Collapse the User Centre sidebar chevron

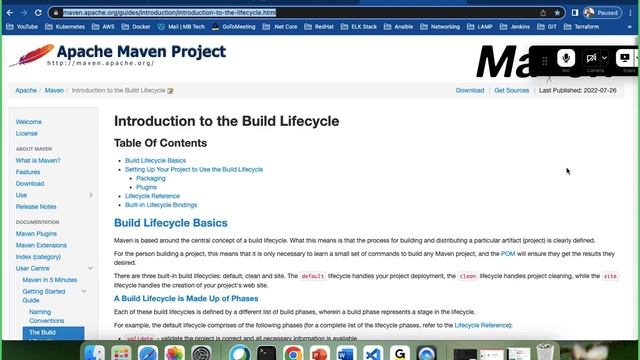point(90,268)
